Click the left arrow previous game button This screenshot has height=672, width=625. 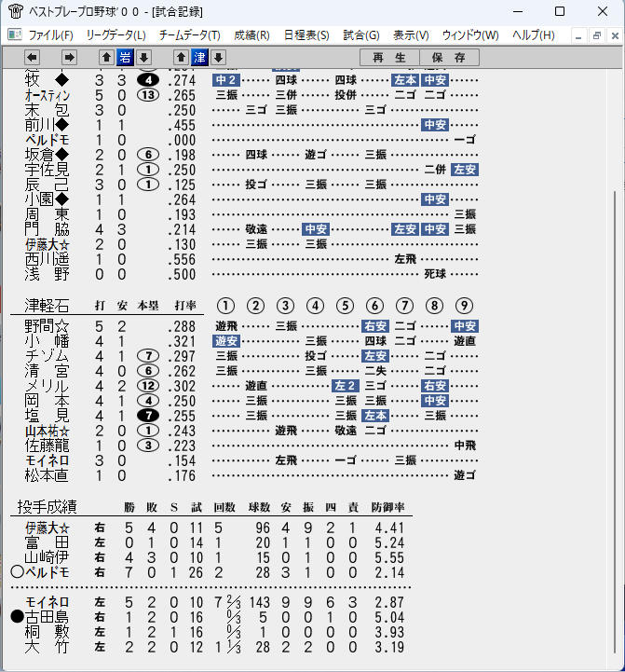tap(32, 58)
